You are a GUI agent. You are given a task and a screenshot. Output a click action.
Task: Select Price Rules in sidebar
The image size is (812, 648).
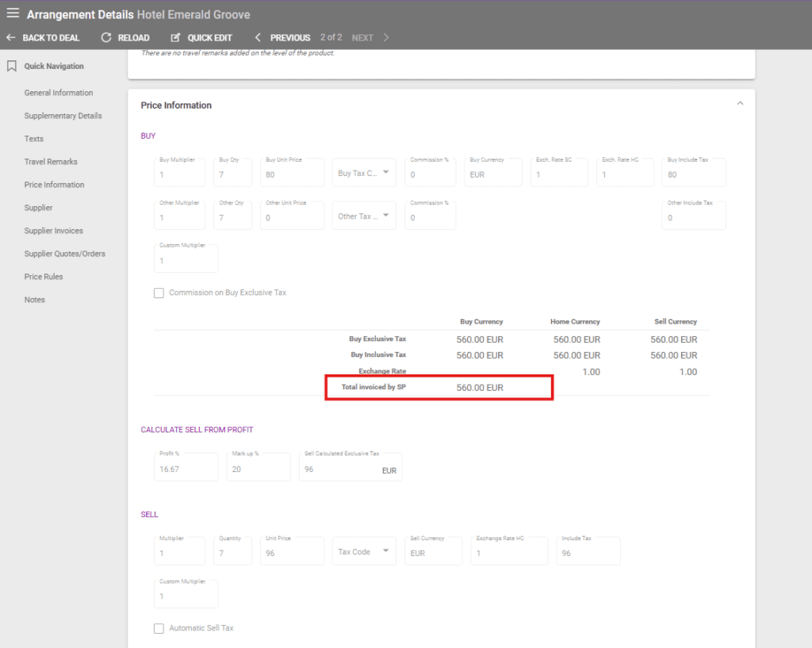tap(44, 277)
